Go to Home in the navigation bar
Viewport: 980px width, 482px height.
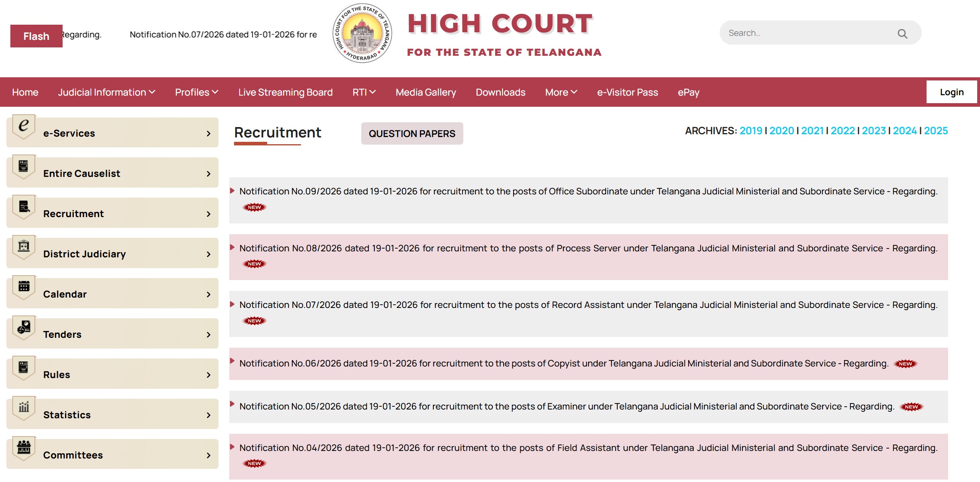tap(25, 92)
